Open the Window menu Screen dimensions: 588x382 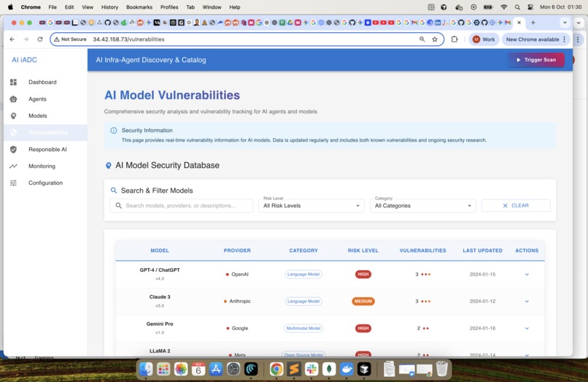coord(212,7)
